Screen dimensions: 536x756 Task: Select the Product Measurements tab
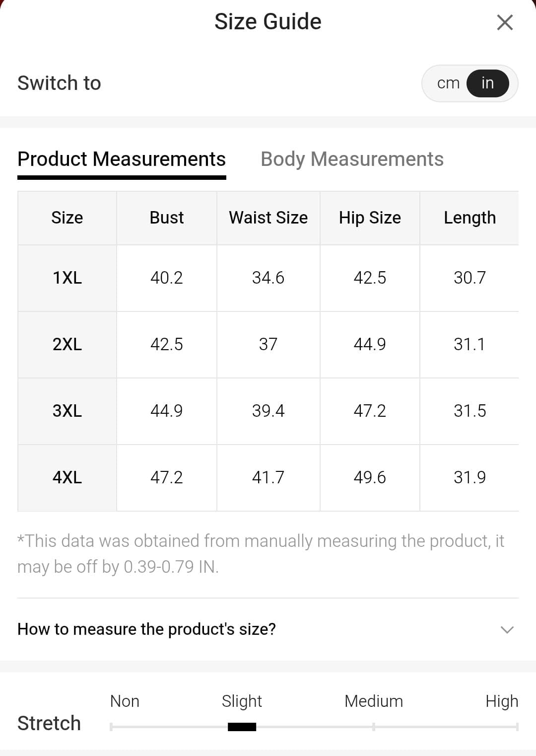(x=122, y=159)
